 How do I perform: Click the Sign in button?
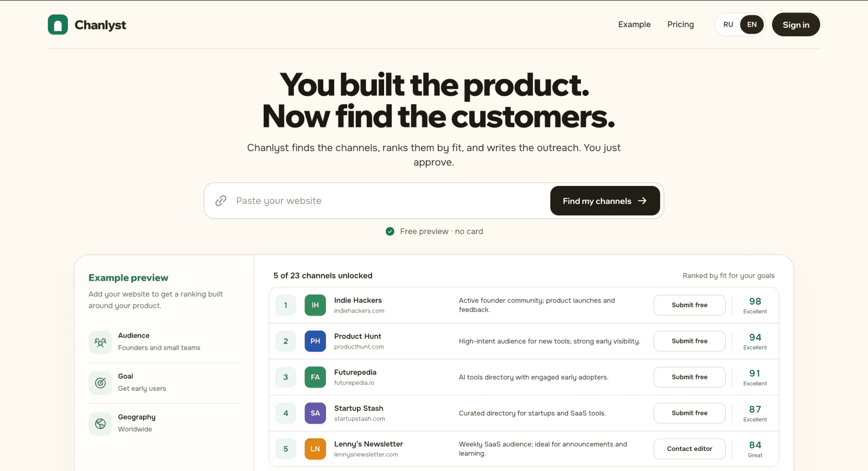[x=796, y=24]
